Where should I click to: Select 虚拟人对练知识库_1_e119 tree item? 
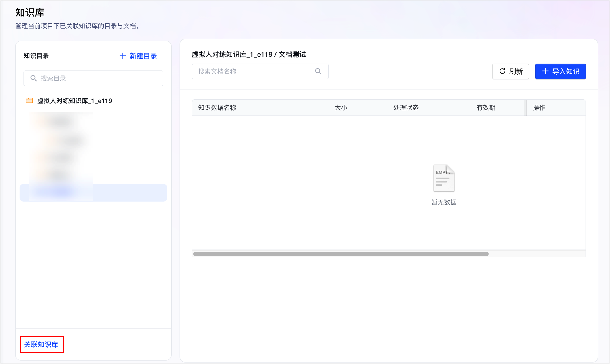pos(74,101)
